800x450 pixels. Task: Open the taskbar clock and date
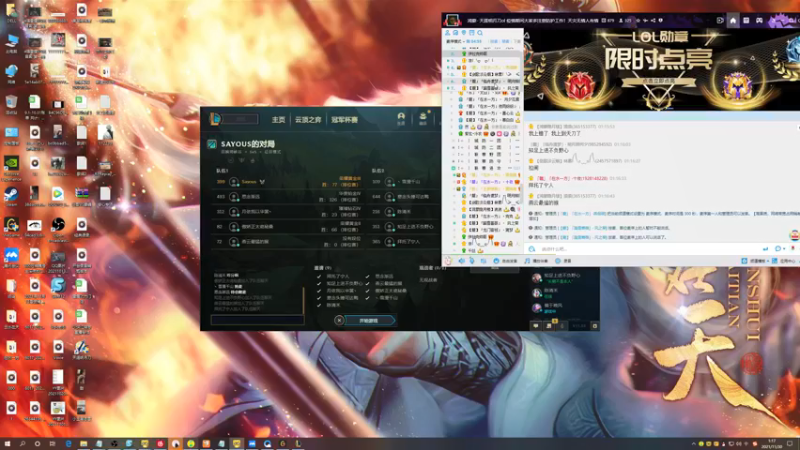[x=772, y=444]
